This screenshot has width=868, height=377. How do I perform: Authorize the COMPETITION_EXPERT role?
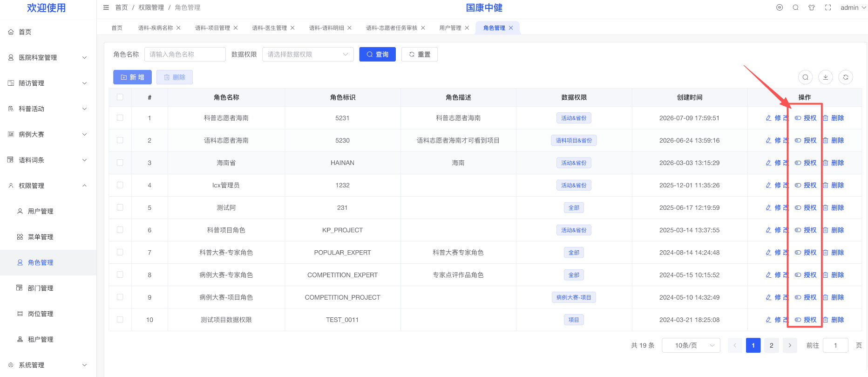tap(806, 275)
